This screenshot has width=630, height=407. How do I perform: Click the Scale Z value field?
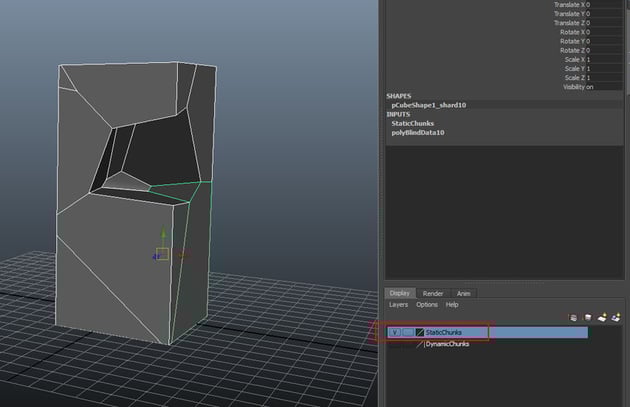pos(604,78)
